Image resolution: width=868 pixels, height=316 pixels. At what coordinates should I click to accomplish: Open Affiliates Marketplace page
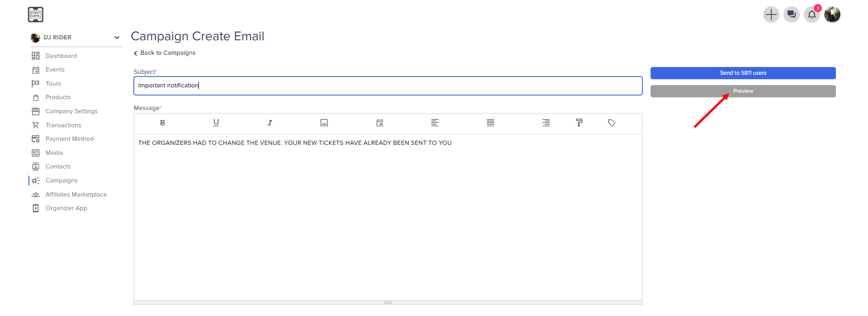pyautogui.click(x=76, y=195)
